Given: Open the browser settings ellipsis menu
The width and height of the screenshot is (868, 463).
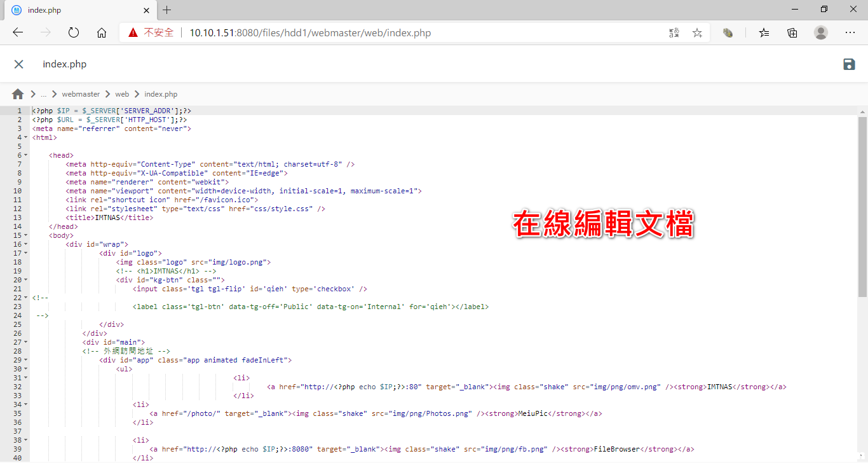Looking at the screenshot, I should (x=850, y=33).
